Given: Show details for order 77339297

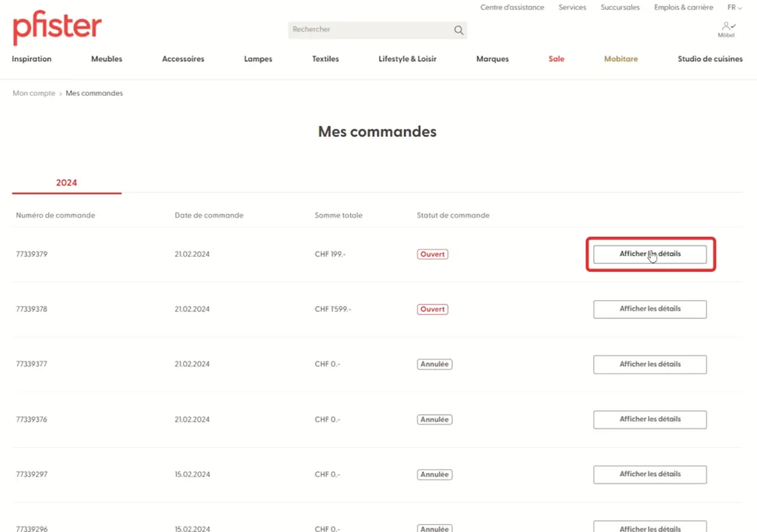Looking at the screenshot, I should pos(650,474).
